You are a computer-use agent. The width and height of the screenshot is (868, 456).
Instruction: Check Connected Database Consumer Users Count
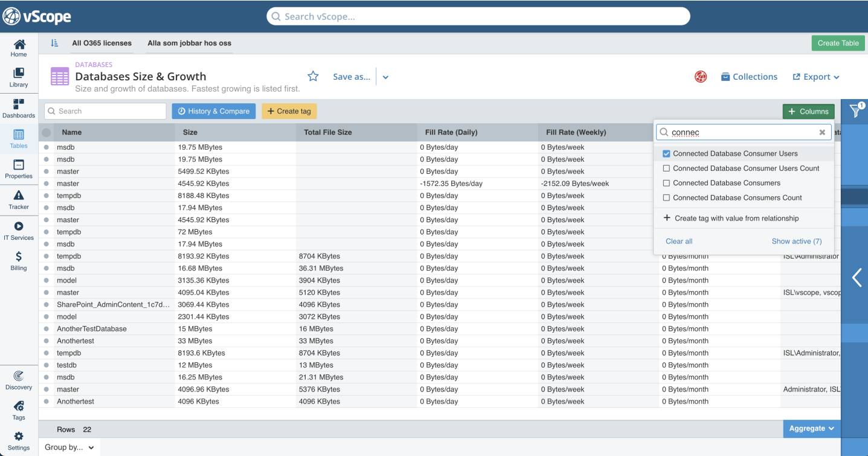pyautogui.click(x=667, y=169)
